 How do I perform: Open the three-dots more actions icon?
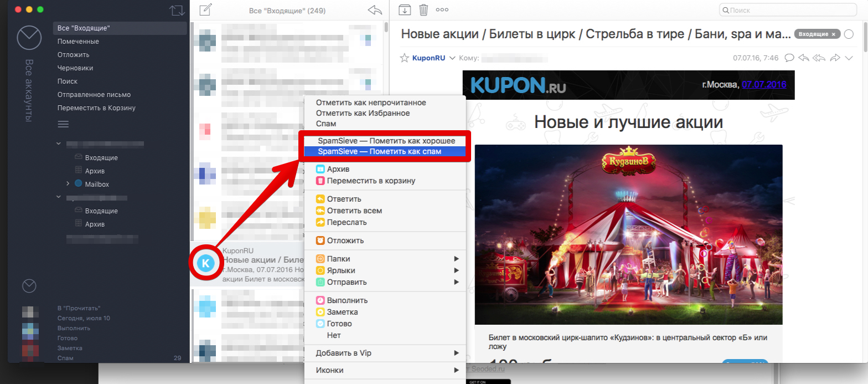click(442, 9)
